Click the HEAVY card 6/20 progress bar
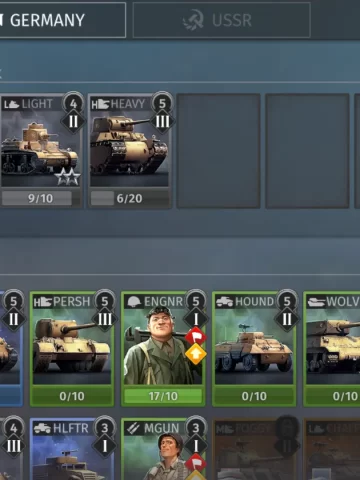360x480 pixels. coord(129,198)
